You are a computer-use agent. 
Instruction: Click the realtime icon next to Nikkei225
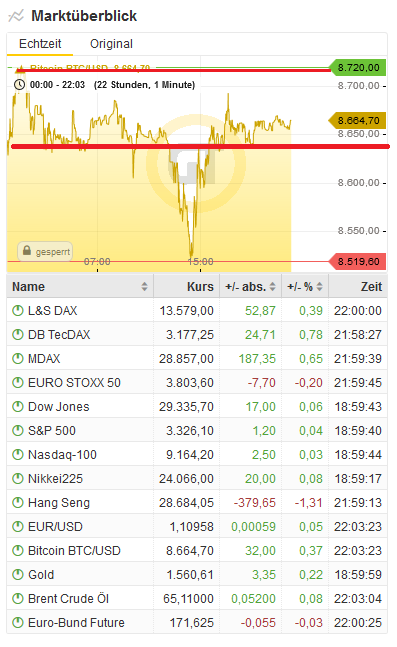18,478
